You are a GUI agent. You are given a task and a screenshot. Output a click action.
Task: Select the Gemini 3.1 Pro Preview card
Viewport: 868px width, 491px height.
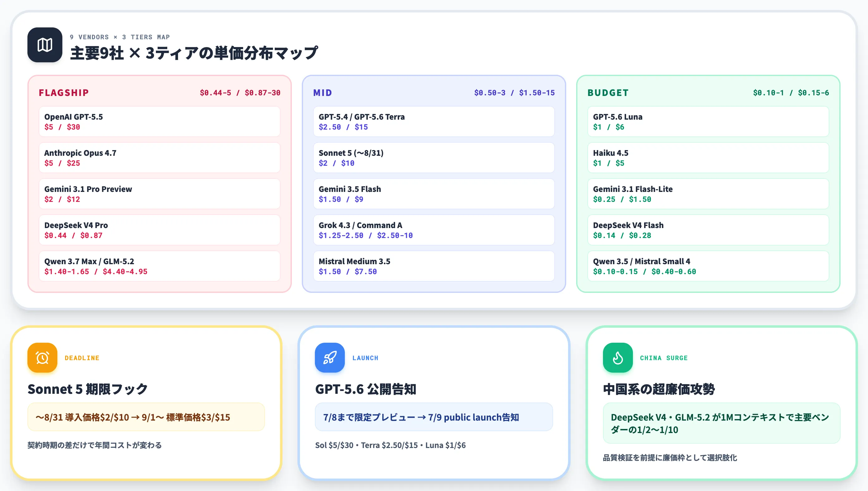[x=160, y=194]
